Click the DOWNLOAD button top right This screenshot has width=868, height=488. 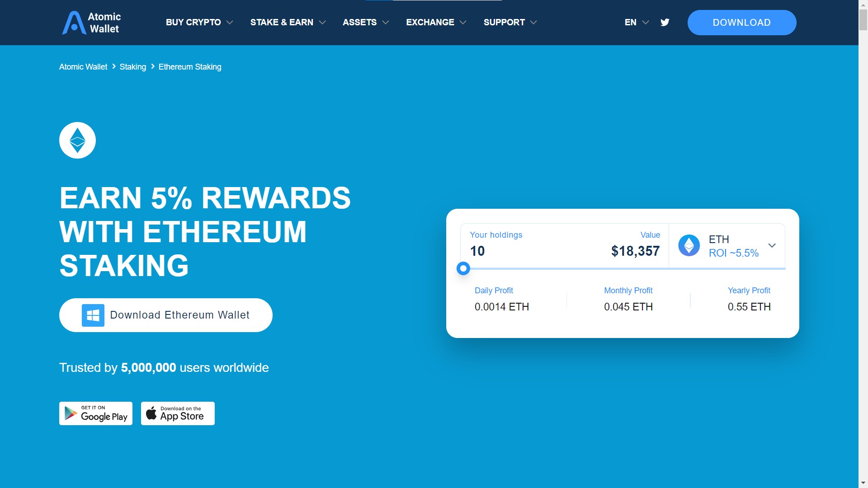click(x=741, y=22)
